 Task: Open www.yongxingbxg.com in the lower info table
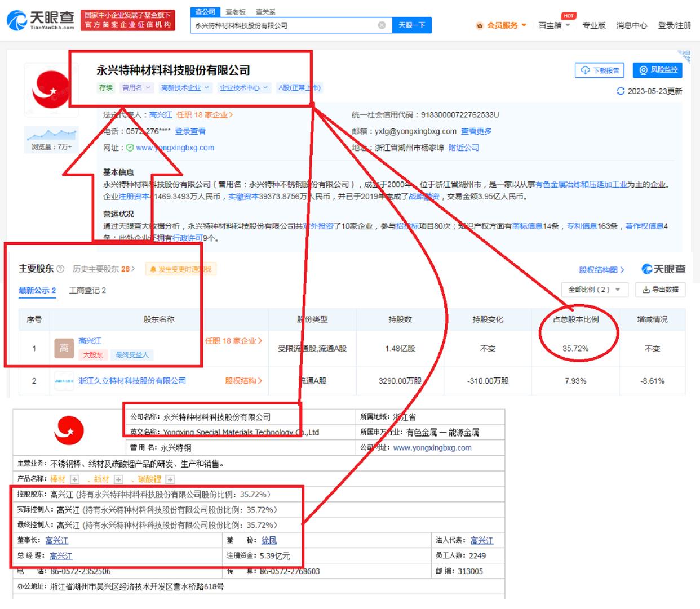click(432, 448)
